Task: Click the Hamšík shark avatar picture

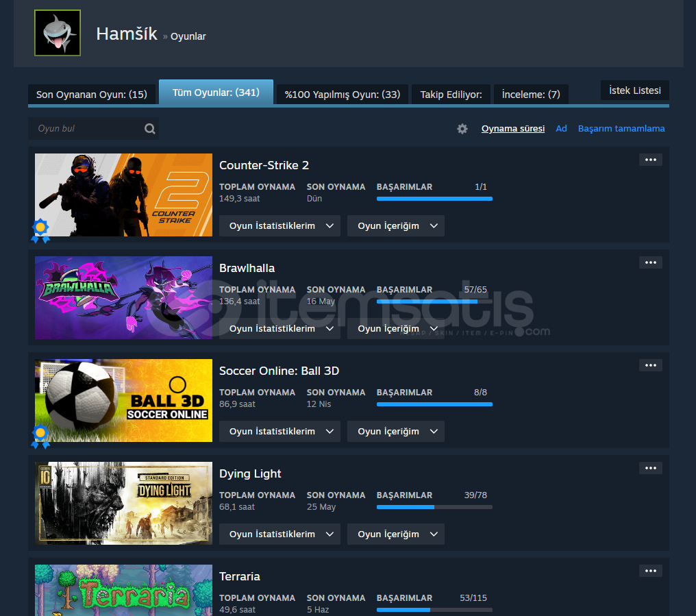Action: pyautogui.click(x=58, y=33)
